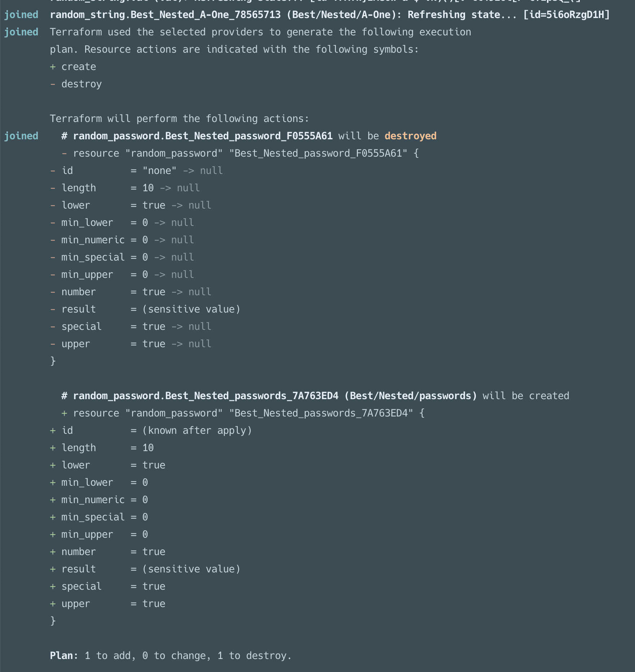
Task: Click the plus sign before "min_special"
Action: tap(53, 517)
